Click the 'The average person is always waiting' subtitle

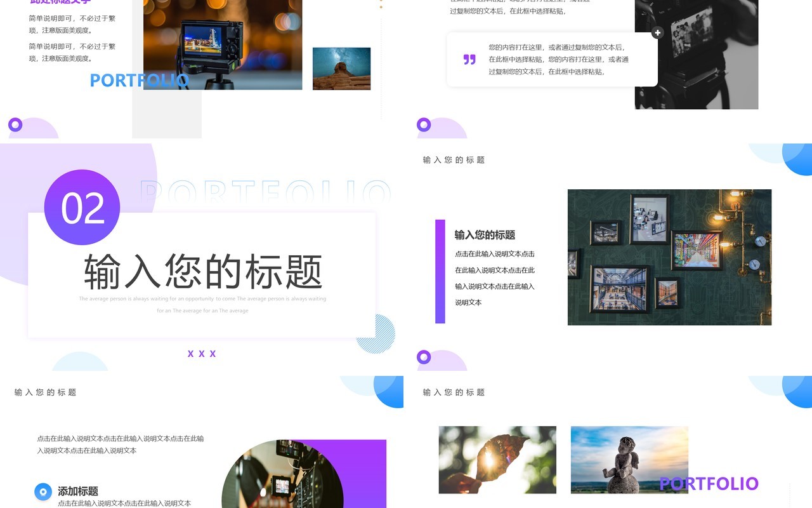203,305
